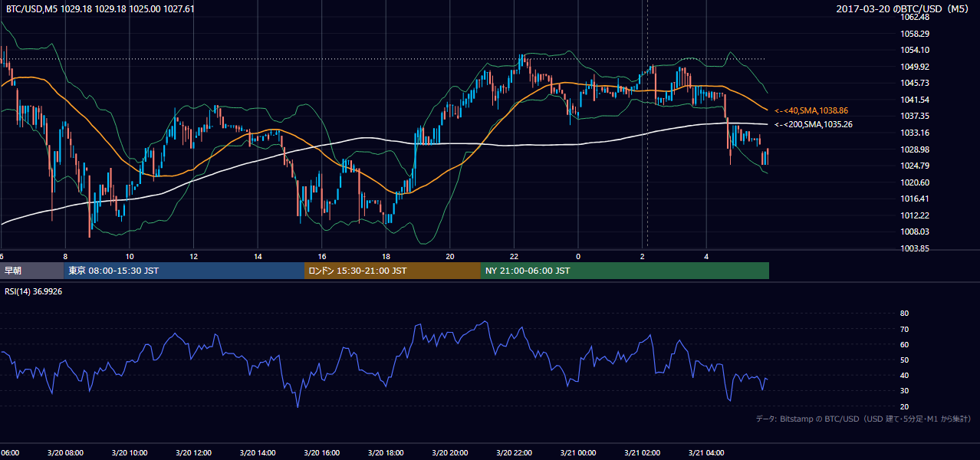Click hour label 22 under the candlestick chart
The image size is (980, 460).
(514, 256)
